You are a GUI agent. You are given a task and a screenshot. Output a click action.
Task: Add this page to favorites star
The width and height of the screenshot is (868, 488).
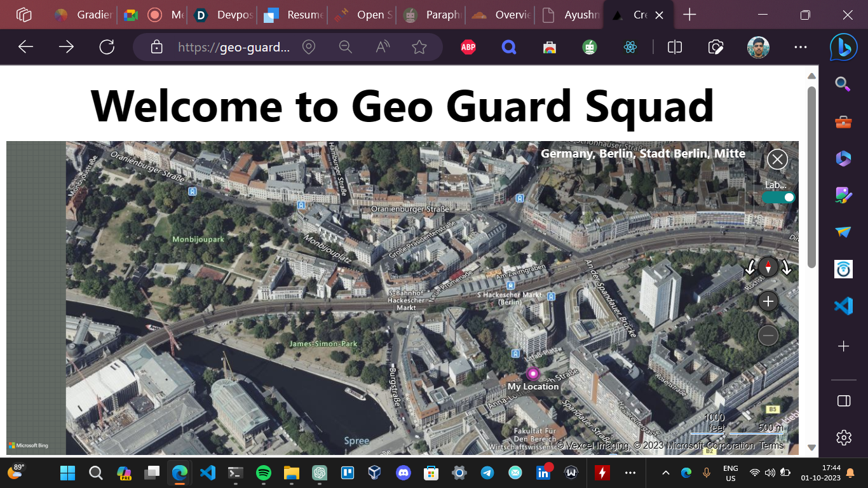click(419, 47)
